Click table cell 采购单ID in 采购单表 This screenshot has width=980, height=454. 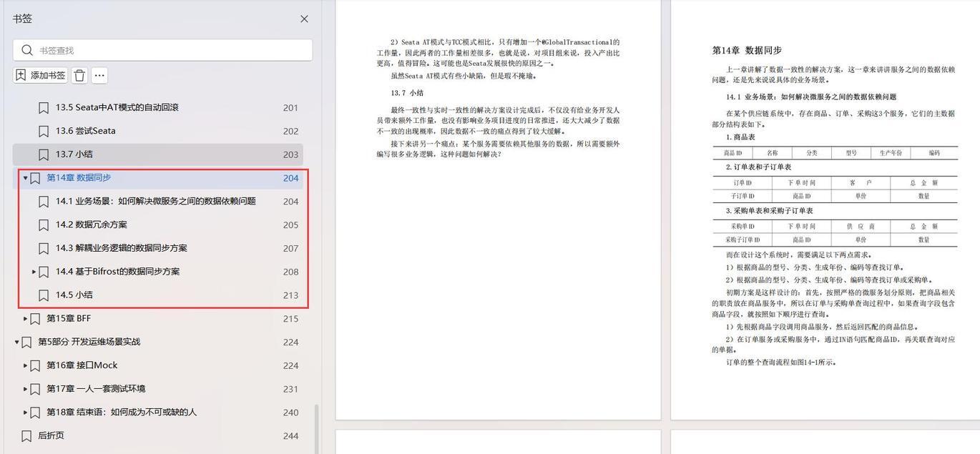(743, 226)
